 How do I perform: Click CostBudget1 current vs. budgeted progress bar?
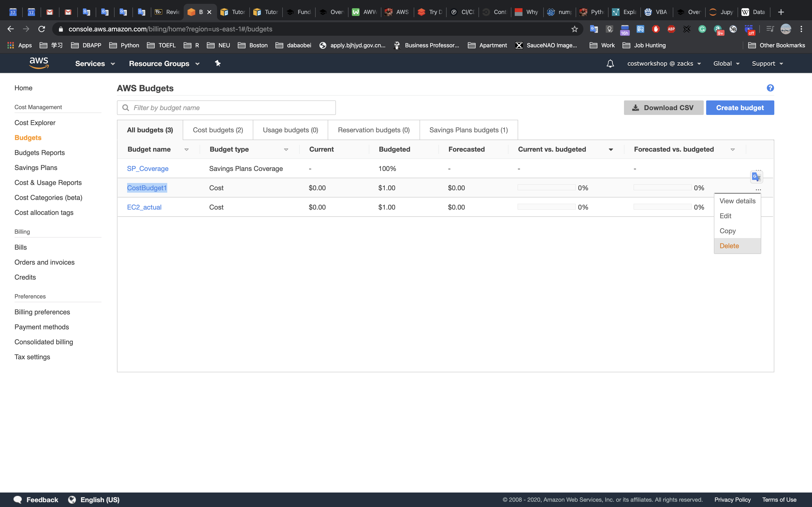[546, 188]
